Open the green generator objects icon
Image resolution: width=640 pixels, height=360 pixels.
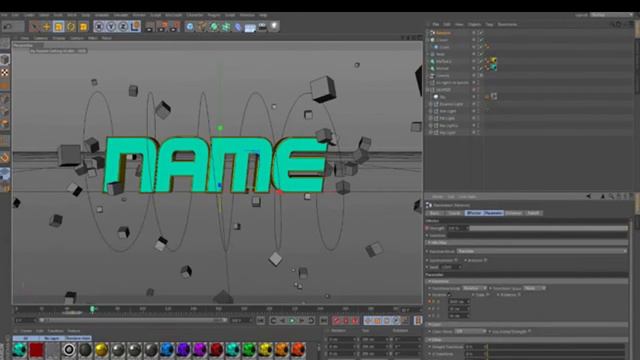[x=214, y=27]
